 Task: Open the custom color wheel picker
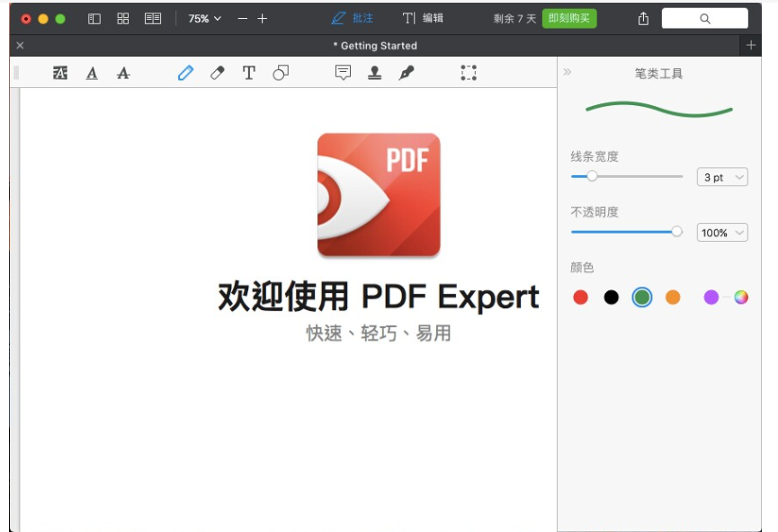pyautogui.click(x=741, y=297)
